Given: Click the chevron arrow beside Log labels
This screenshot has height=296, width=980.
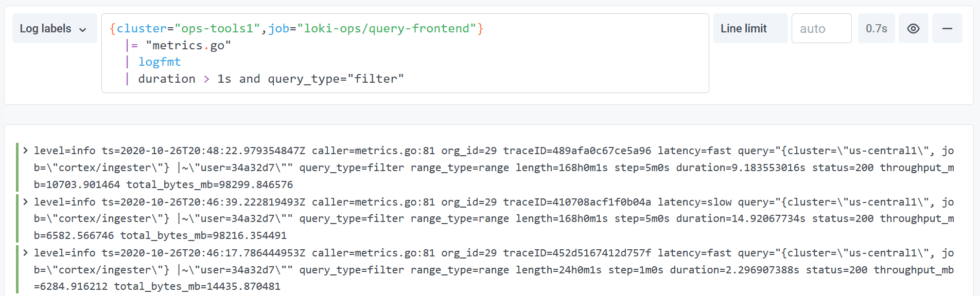Looking at the screenshot, I should pos(83,29).
